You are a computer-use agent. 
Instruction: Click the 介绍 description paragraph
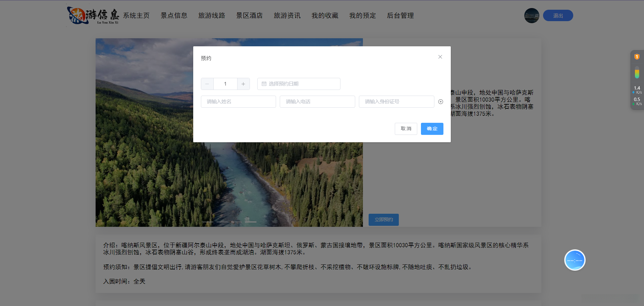pyautogui.click(x=316, y=249)
